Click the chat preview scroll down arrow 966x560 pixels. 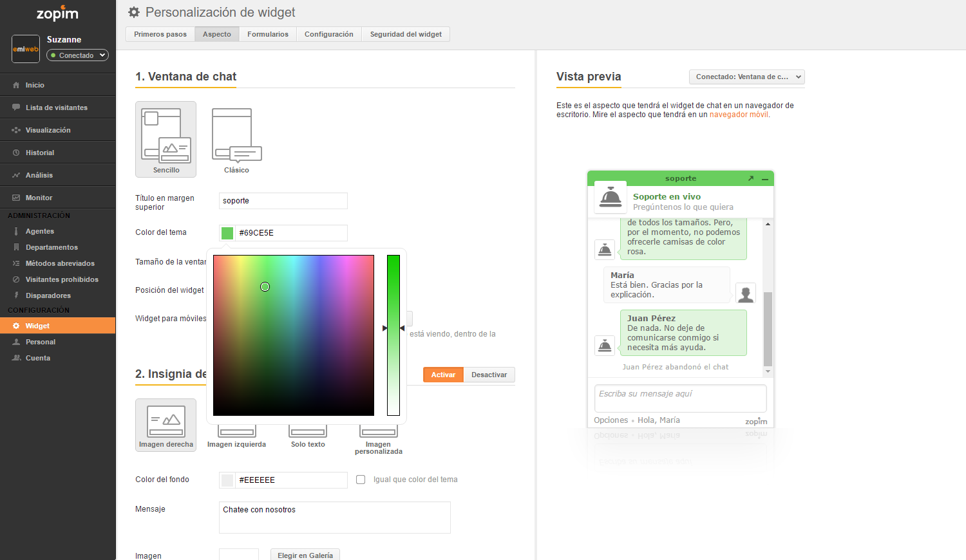(x=768, y=371)
